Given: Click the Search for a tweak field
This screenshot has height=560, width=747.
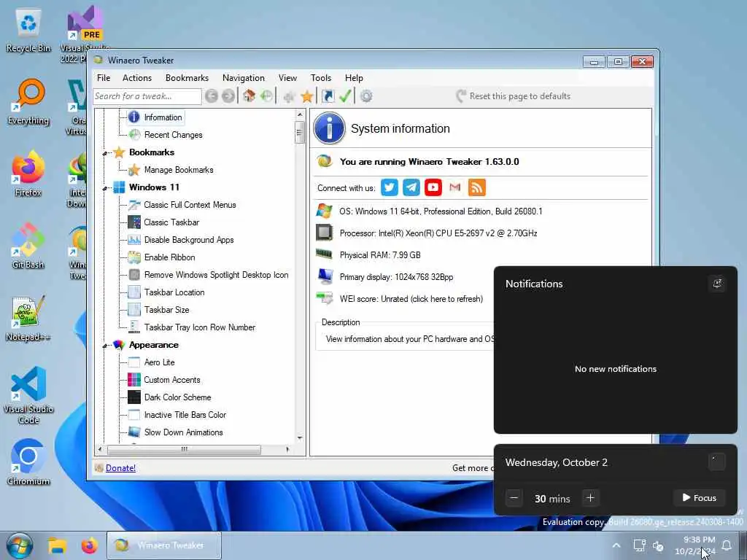Looking at the screenshot, I should (x=147, y=96).
